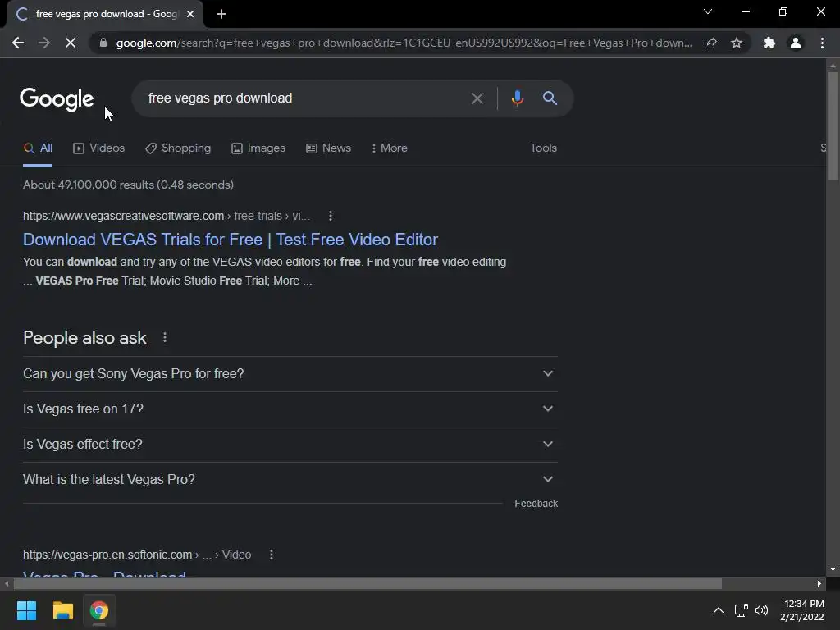Submit search with magnifying glass icon

(550, 98)
